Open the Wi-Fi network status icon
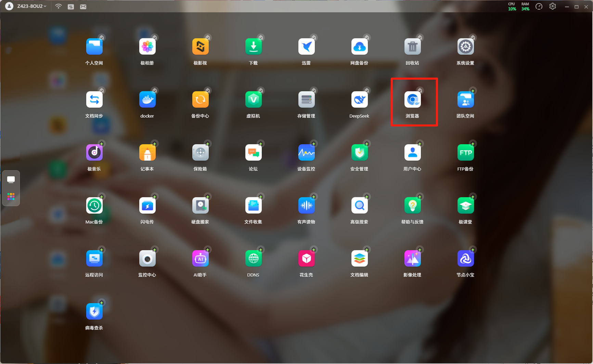 [x=59, y=6]
